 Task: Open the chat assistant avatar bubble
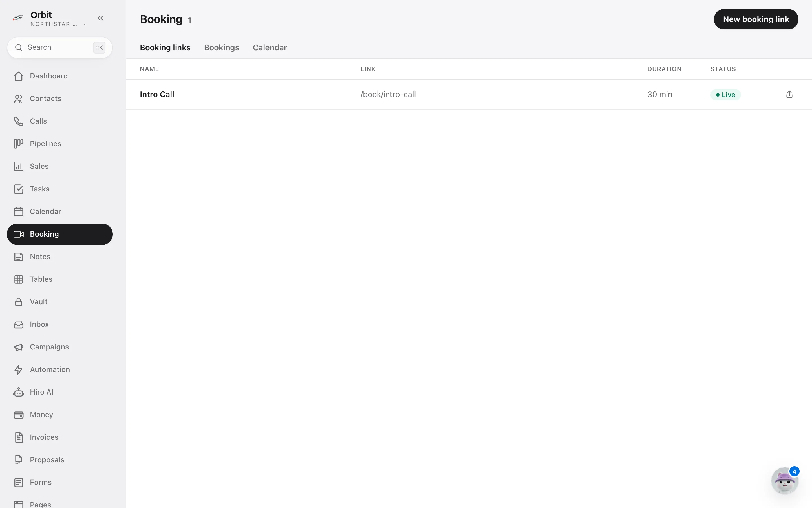[784, 481]
